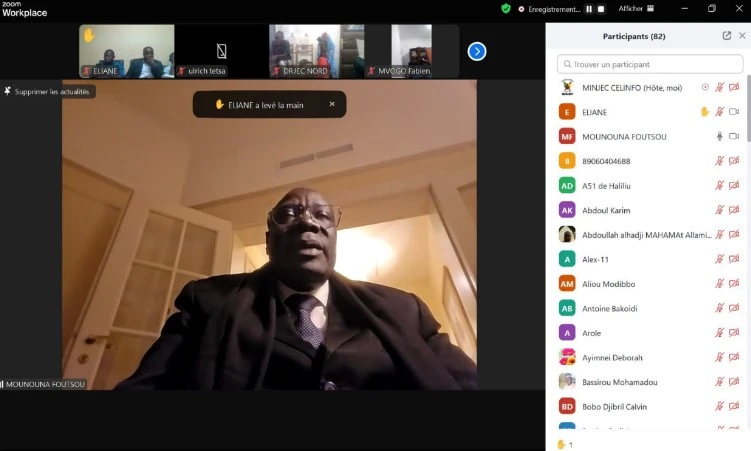Toggle Abdoul Karim's disabled camera icon
This screenshot has width=751, height=451.
tap(734, 210)
